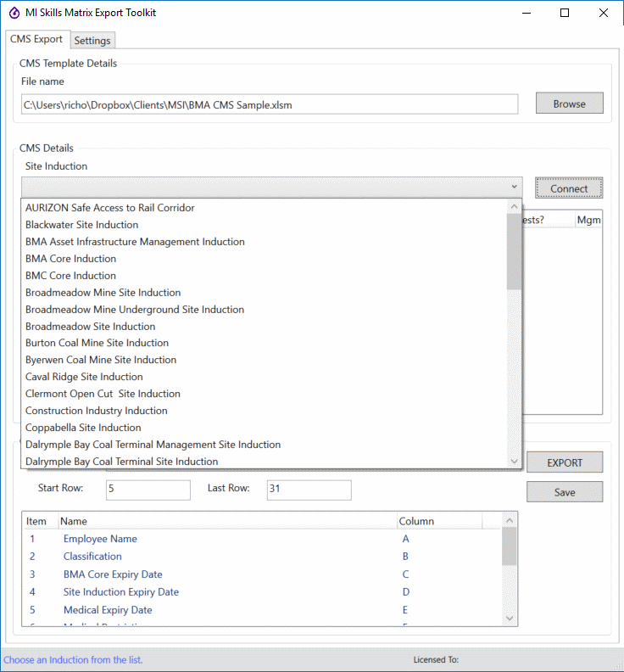
Task: Choose Broadmeadow Mine Underground Site Induction
Action: click(x=265, y=310)
